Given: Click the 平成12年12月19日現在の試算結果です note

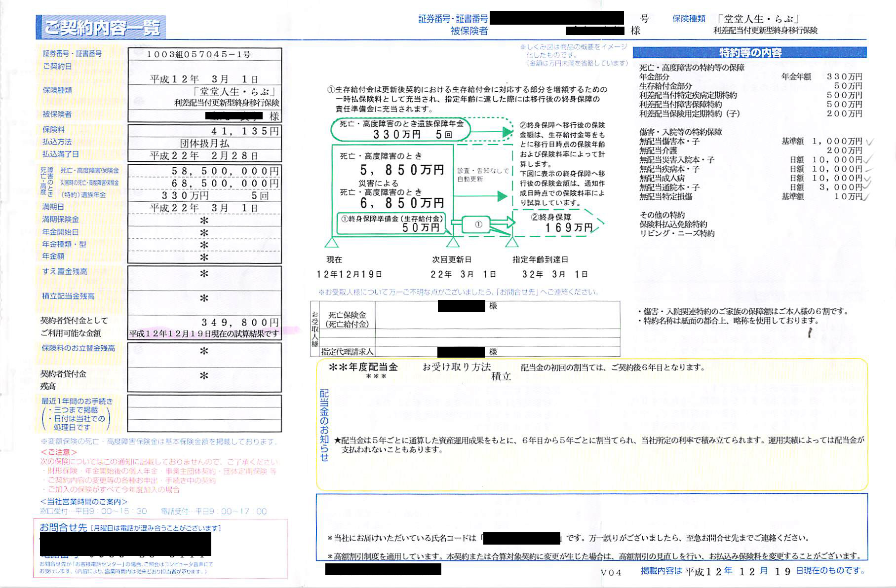Looking at the screenshot, I should [x=204, y=334].
